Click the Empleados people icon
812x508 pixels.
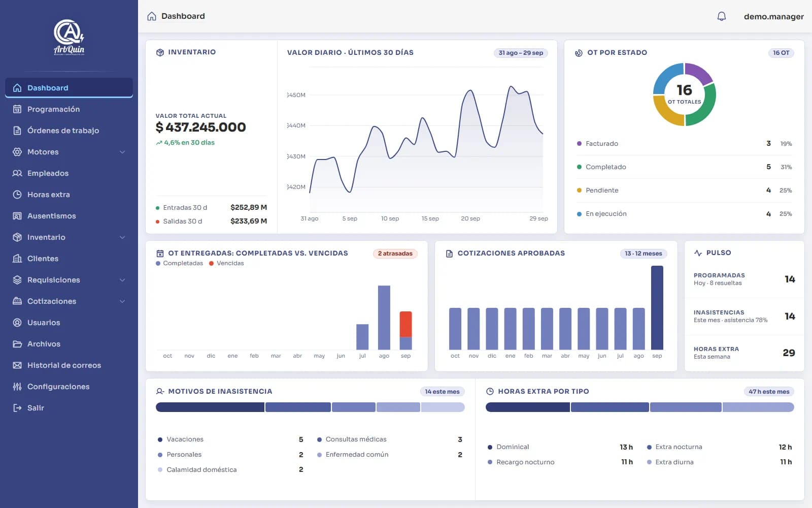(17, 173)
